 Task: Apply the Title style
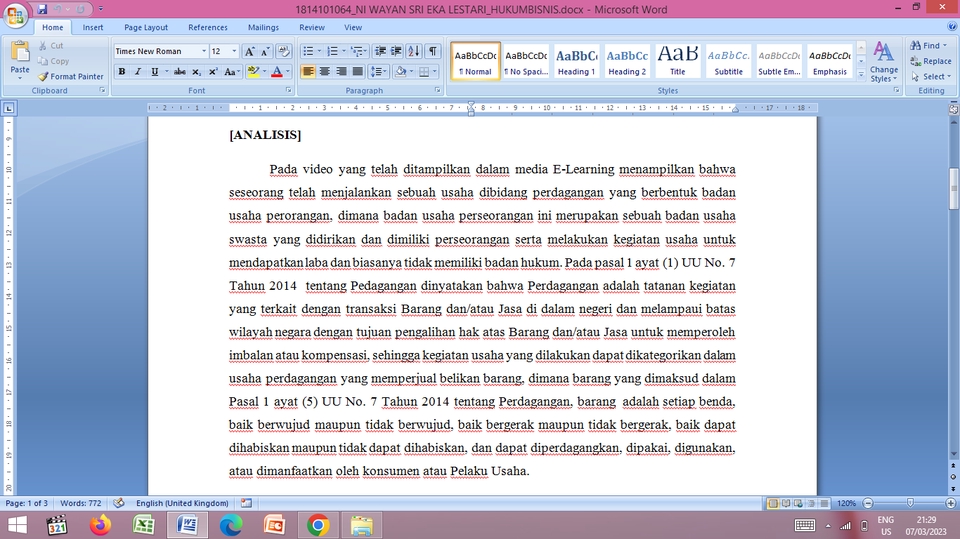[x=678, y=61]
